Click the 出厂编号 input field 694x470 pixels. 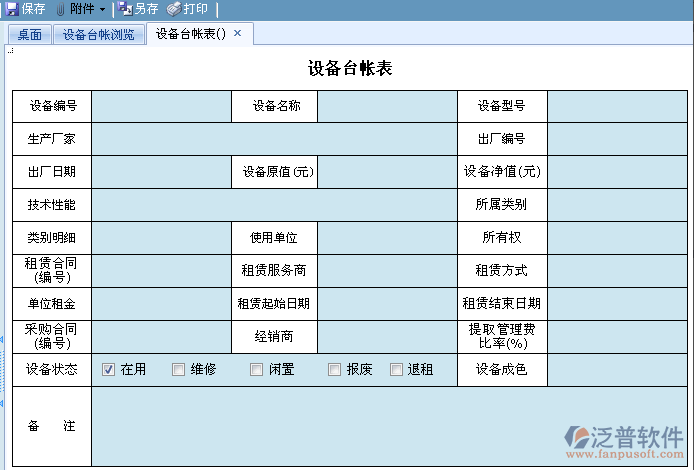pos(617,139)
